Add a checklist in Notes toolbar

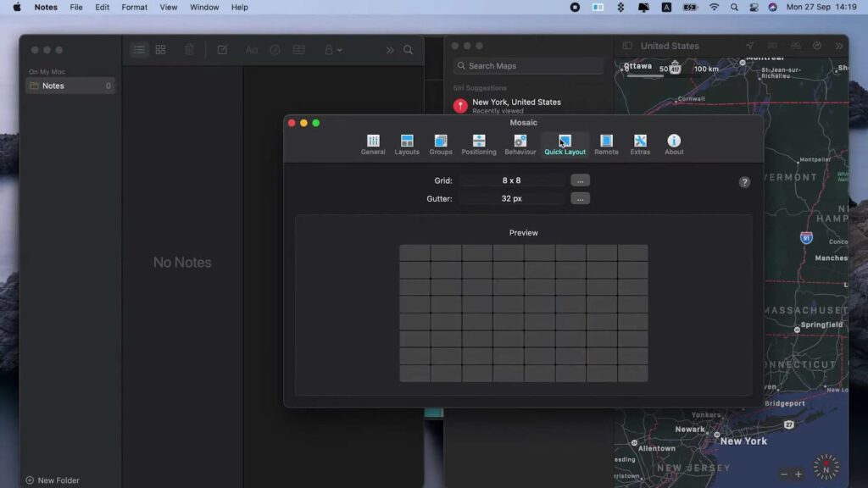[275, 50]
